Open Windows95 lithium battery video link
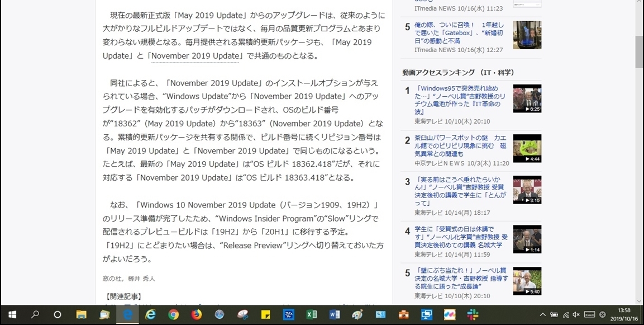This screenshot has width=644, height=325. (x=460, y=100)
